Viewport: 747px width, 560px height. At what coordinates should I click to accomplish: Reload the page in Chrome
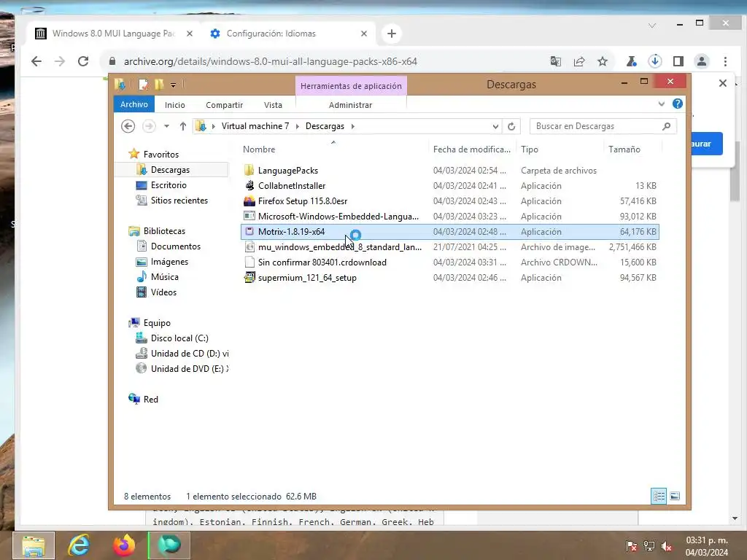click(x=83, y=61)
